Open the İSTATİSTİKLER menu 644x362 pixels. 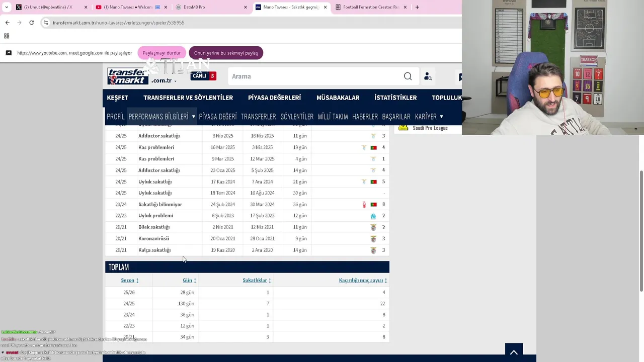coord(395,98)
